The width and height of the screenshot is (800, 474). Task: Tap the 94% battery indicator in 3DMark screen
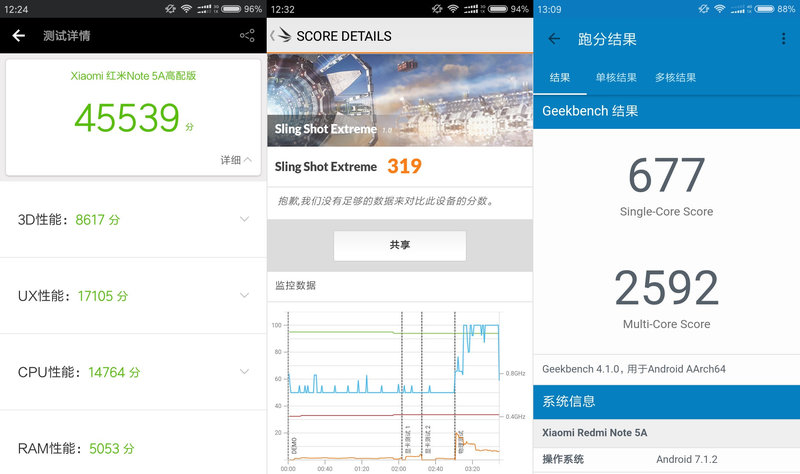(x=508, y=9)
